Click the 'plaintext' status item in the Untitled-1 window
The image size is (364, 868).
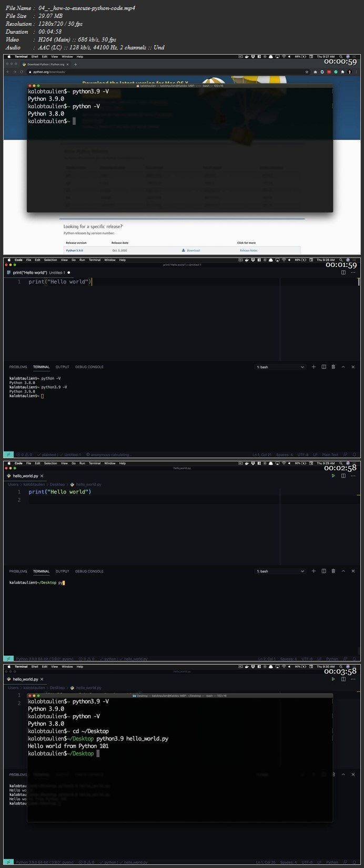(47, 454)
